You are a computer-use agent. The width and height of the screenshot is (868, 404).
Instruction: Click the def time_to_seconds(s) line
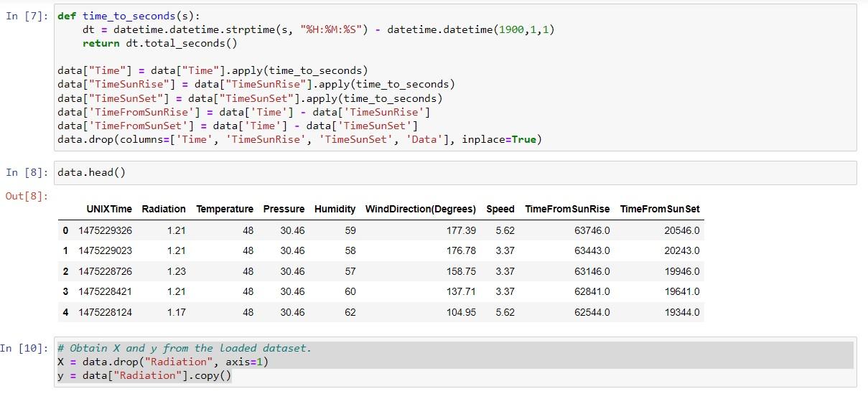129,16
